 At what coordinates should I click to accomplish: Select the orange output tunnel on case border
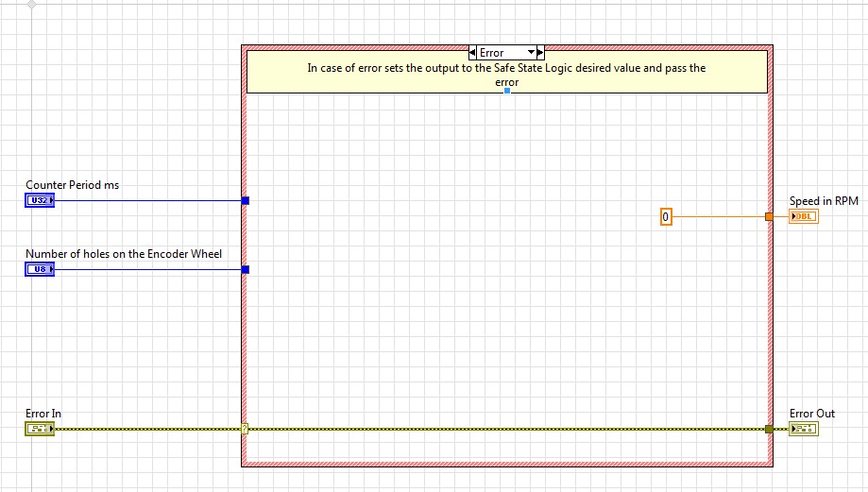[x=769, y=217]
